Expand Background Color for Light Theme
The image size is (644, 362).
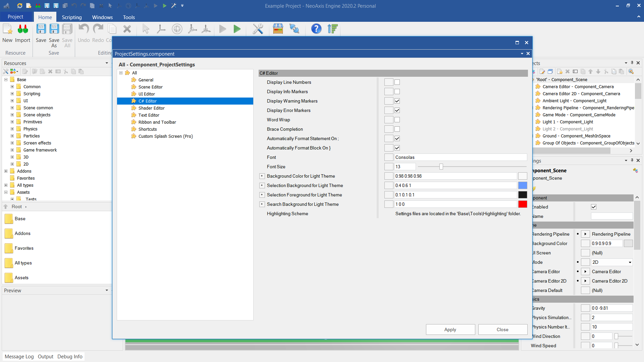click(262, 176)
